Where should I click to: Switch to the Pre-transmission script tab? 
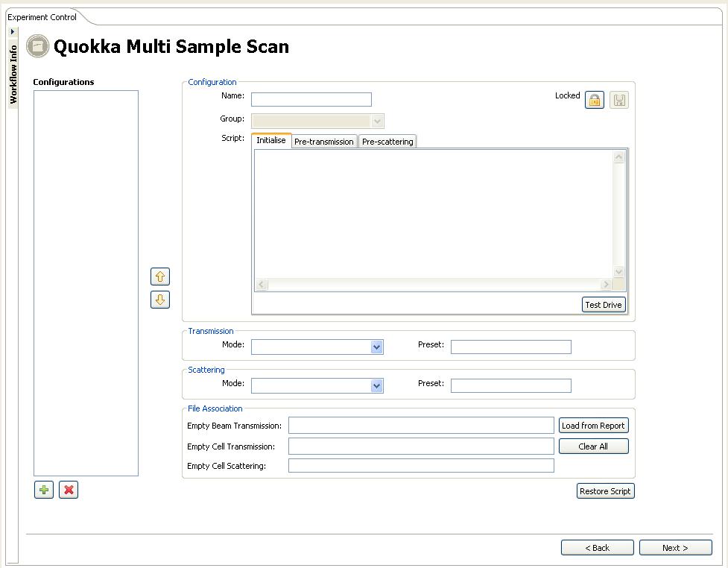pyautogui.click(x=323, y=142)
